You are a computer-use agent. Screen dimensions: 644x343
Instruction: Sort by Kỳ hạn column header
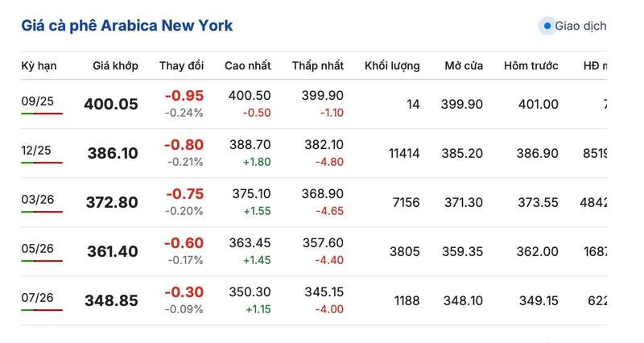click(x=39, y=65)
